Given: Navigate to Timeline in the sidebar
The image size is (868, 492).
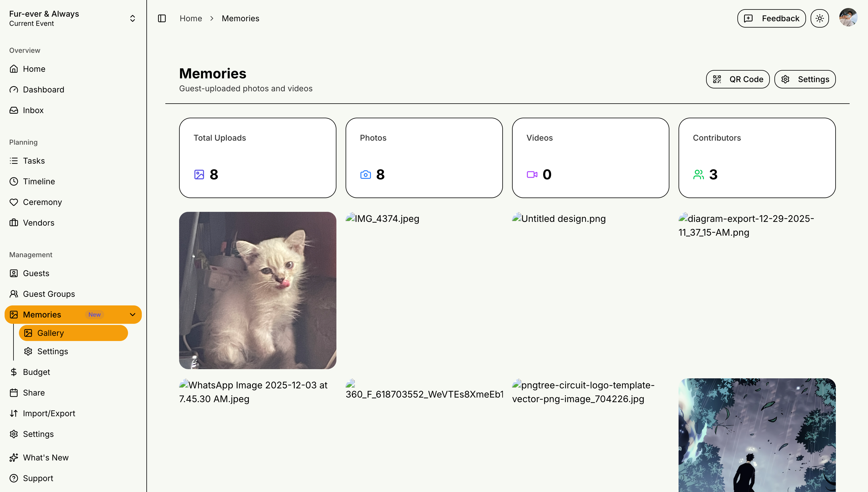Looking at the screenshot, I should tap(39, 181).
